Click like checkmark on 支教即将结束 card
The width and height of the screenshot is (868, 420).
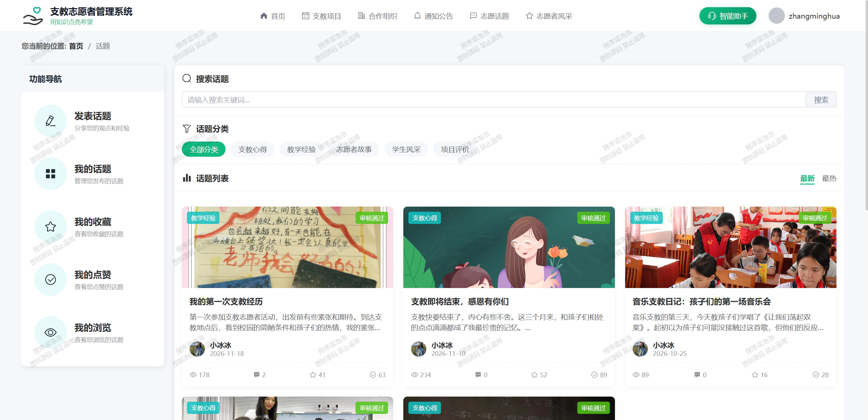[594, 375]
